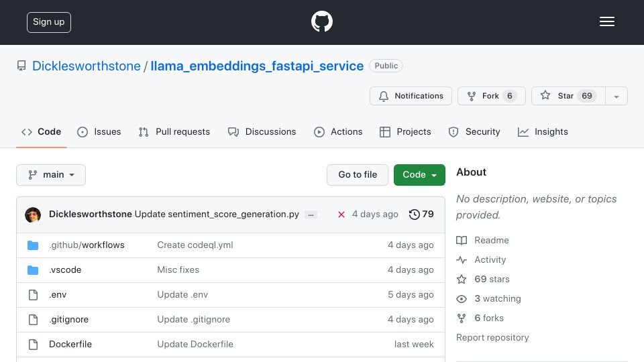The image size is (644, 362).
Task: Fork this repository
Action: point(492,96)
